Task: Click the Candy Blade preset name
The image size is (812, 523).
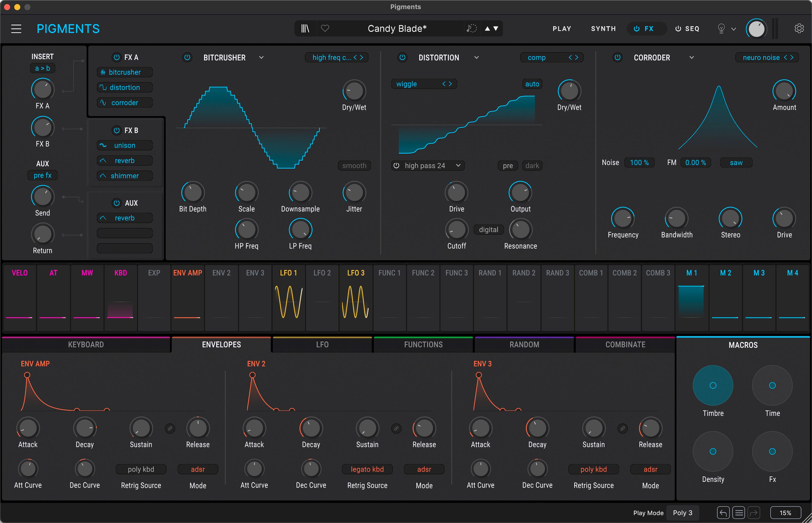Action: [397, 28]
